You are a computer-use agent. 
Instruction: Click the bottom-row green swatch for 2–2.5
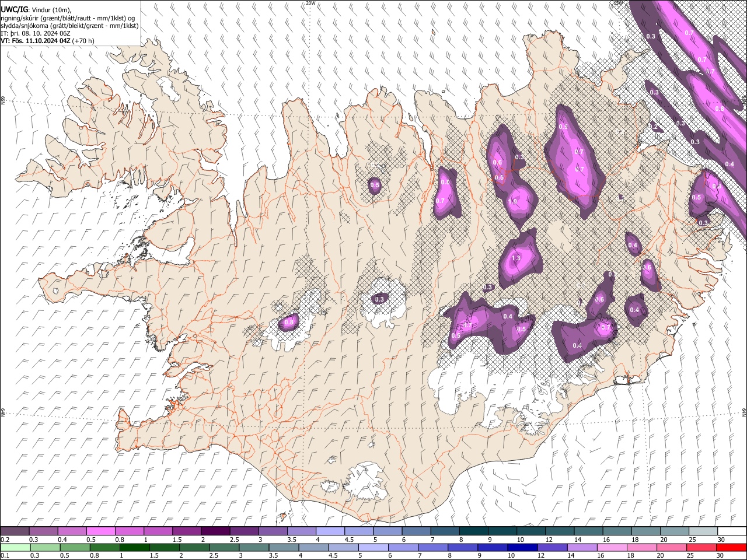[194, 547]
